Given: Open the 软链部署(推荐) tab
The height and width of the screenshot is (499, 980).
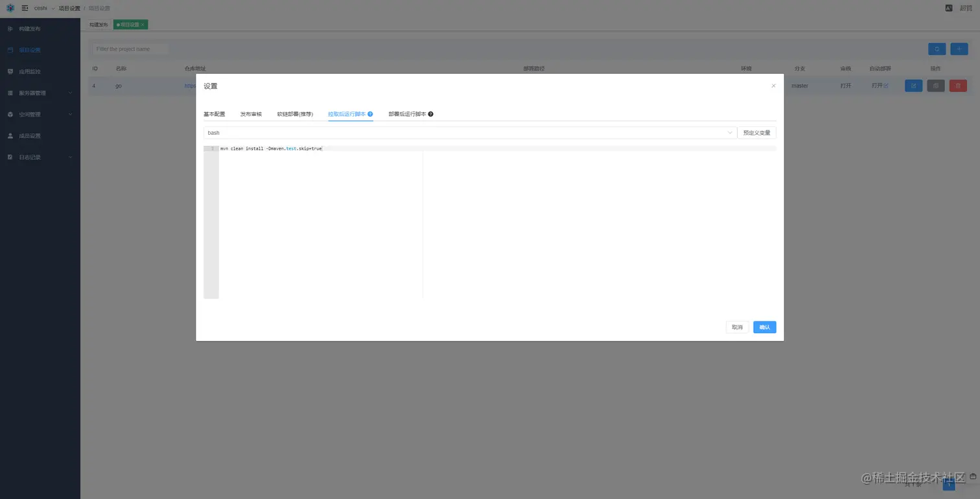Looking at the screenshot, I should (x=295, y=113).
